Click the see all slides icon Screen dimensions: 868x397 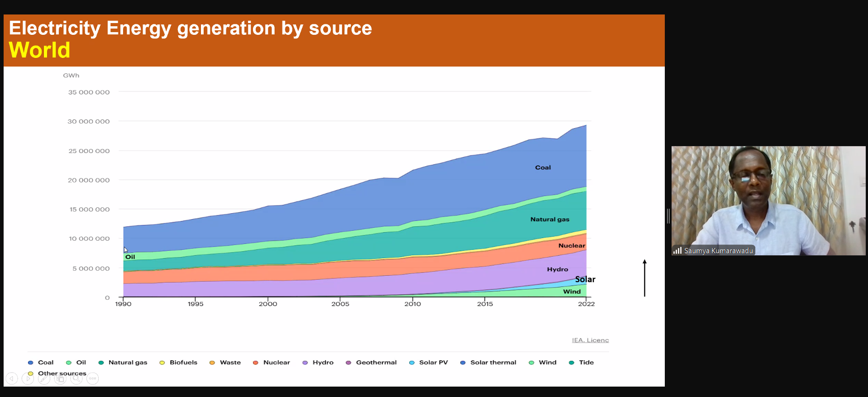coord(60,378)
